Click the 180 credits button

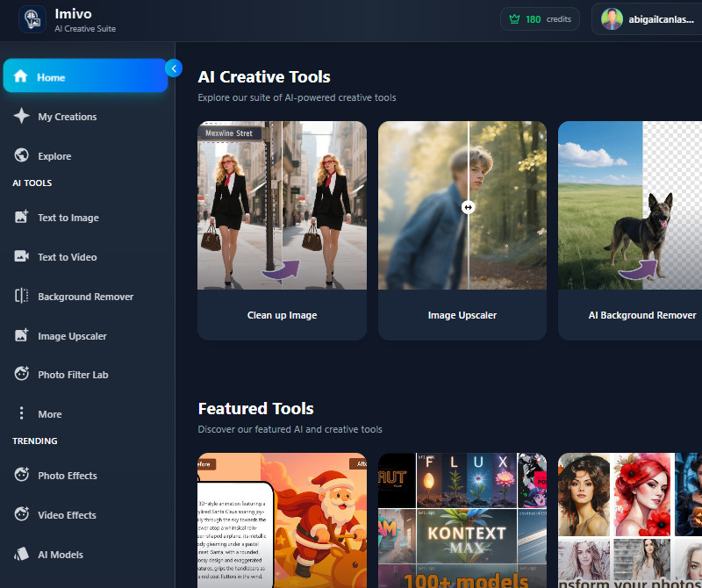[540, 18]
